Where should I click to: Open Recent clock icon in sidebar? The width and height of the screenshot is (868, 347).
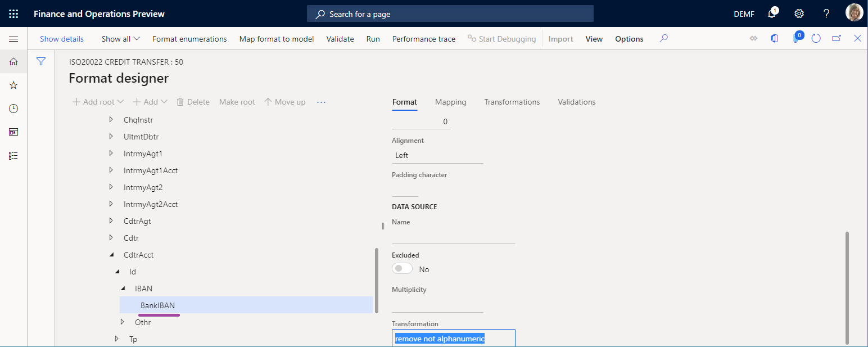tap(13, 109)
